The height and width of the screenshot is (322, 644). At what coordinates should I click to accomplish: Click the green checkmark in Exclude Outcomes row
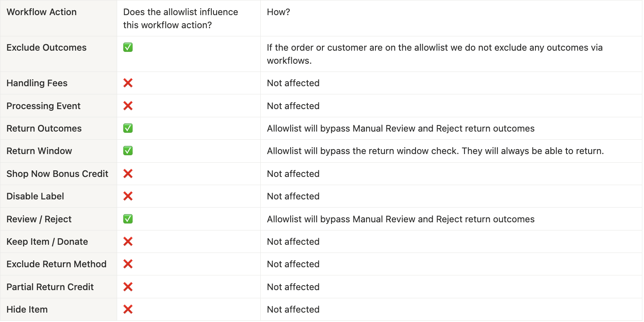128,47
